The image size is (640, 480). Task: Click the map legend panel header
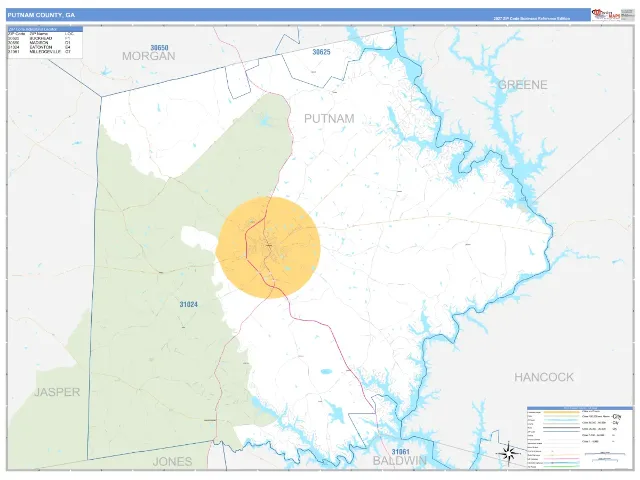click(x=580, y=408)
